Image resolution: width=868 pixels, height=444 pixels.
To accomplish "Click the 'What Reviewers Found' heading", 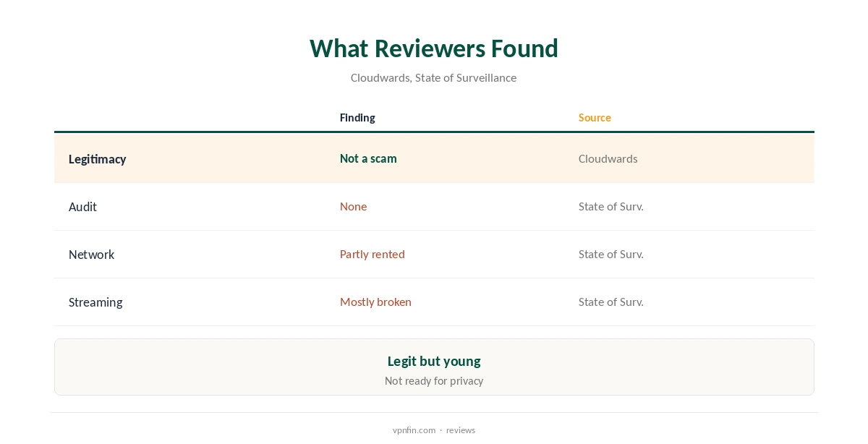I will point(434,48).
